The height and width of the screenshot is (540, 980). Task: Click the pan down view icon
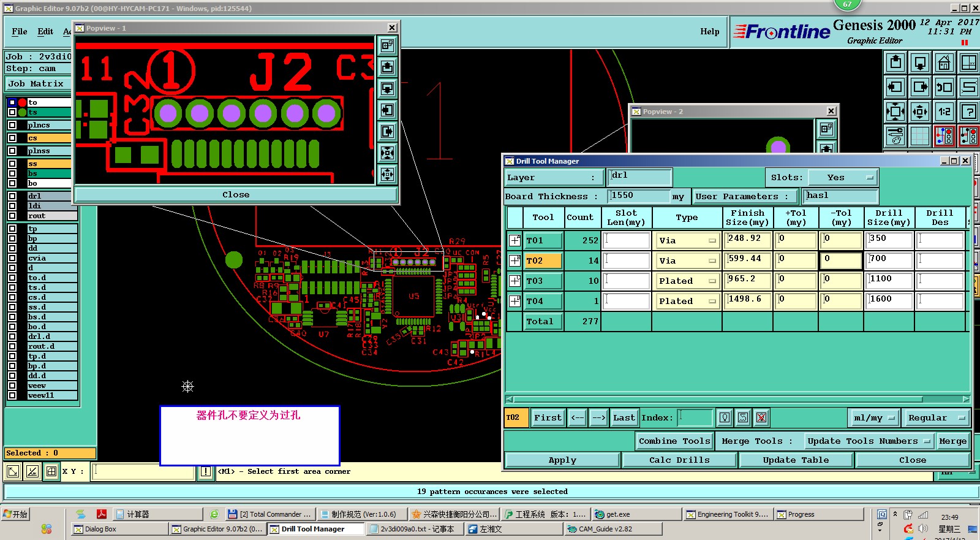click(x=920, y=63)
